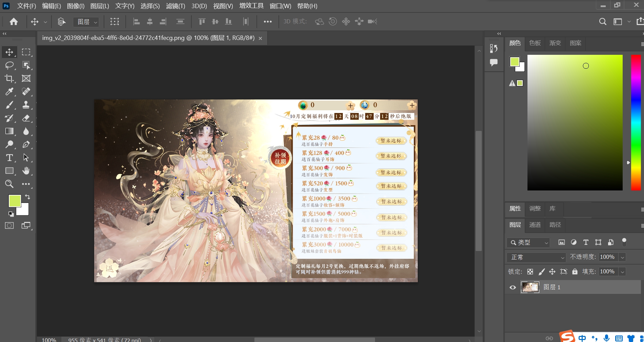Select the Eraser tool
Image resolution: width=644 pixels, height=342 pixels.
[26, 118]
